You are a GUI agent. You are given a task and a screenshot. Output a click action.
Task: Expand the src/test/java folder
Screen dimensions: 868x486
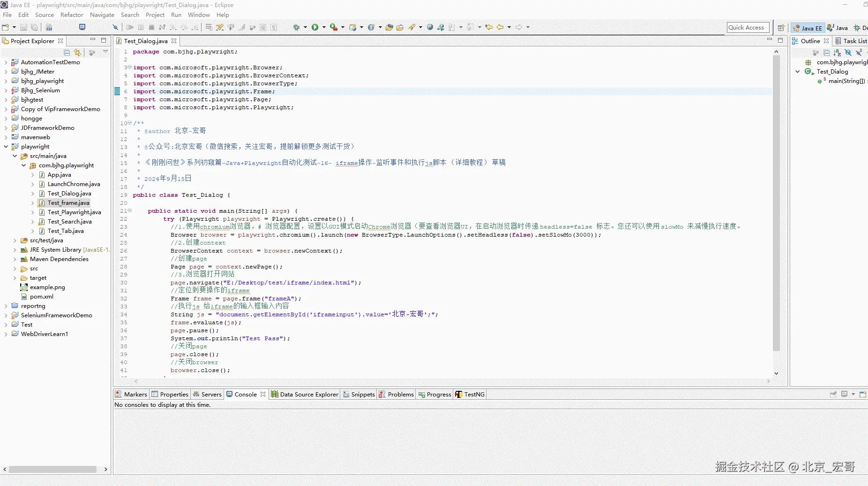coord(15,240)
